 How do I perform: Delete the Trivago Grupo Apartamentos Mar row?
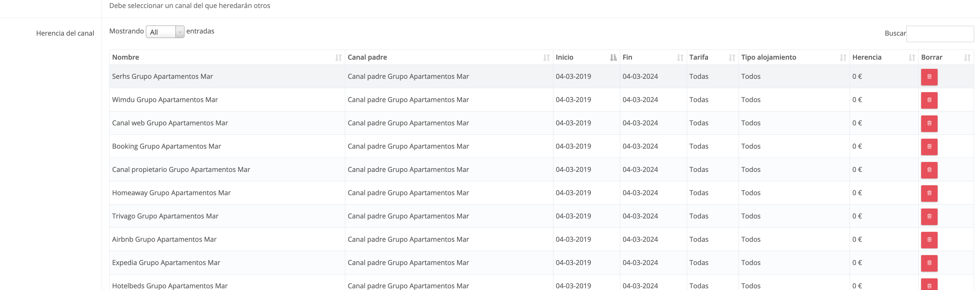pyautogui.click(x=929, y=217)
